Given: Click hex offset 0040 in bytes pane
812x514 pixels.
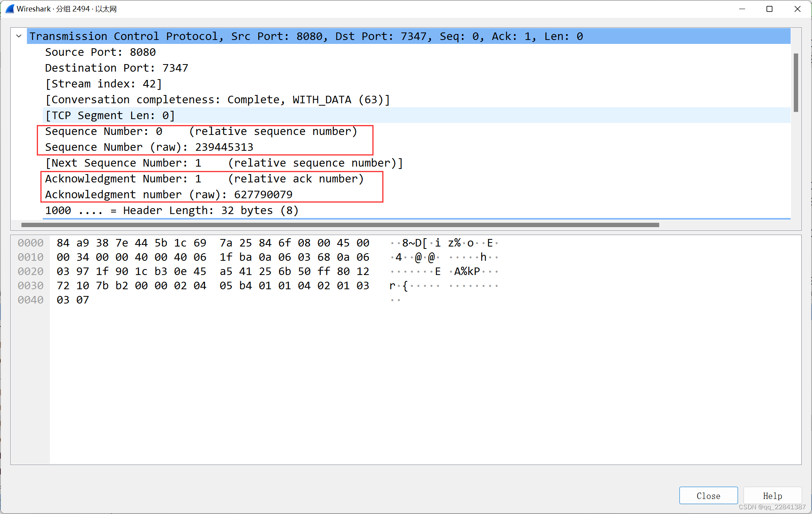Looking at the screenshot, I should [x=30, y=300].
